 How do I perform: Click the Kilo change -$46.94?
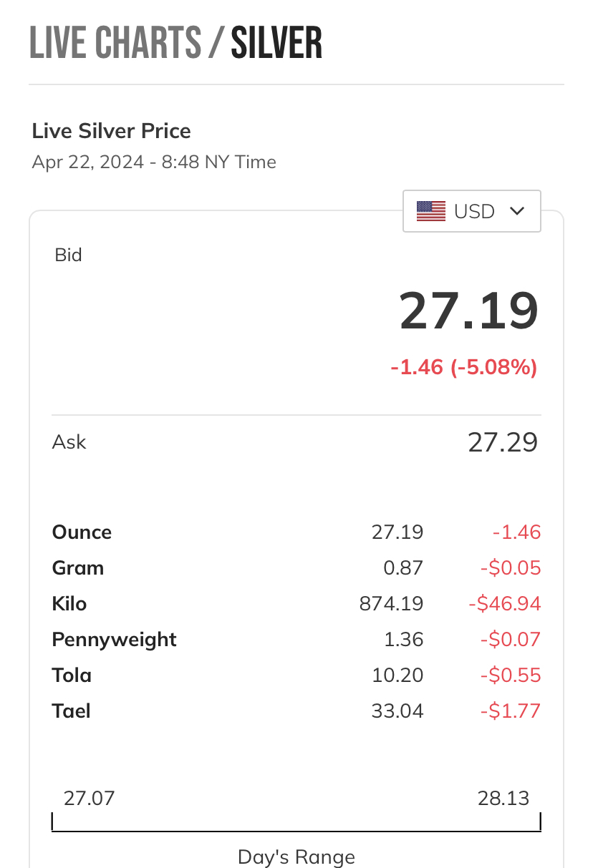[x=505, y=604]
